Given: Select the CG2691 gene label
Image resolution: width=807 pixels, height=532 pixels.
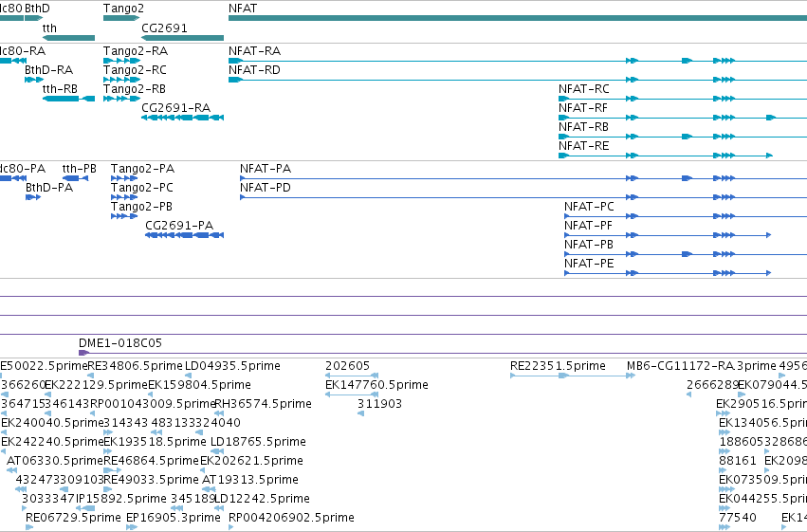Looking at the screenshot, I should point(164,28).
